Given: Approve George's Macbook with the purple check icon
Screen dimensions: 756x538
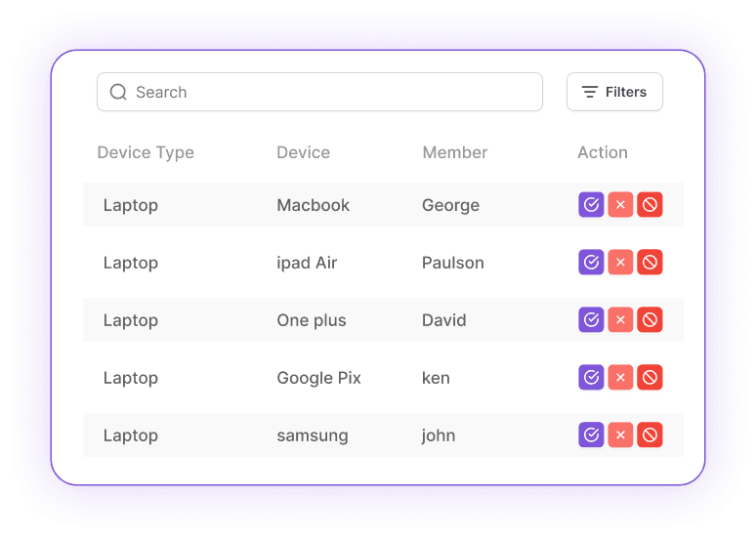Looking at the screenshot, I should [591, 205].
